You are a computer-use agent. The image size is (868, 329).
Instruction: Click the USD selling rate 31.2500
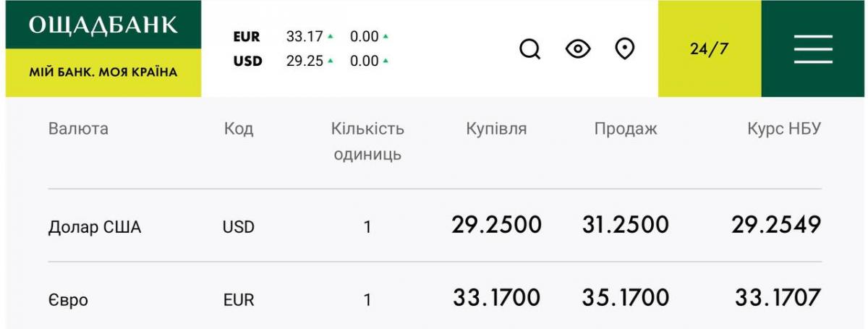[x=625, y=225]
